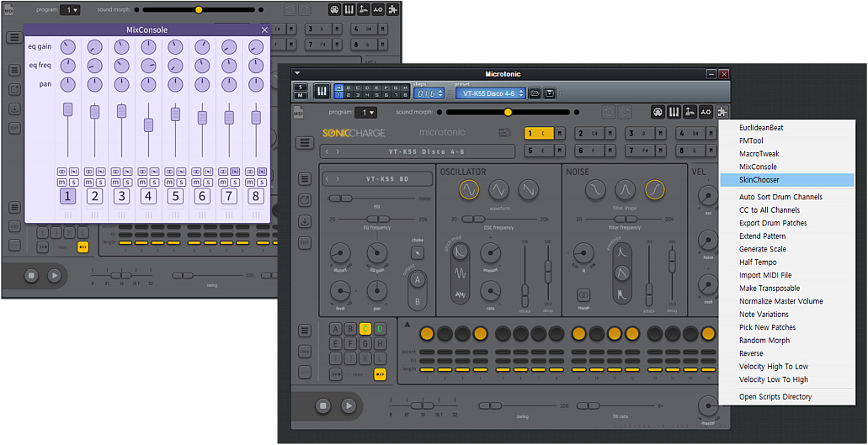This screenshot has height=445, width=868.
Task: Click the export patch arrow icon in Microtonic
Action: coord(305,200)
